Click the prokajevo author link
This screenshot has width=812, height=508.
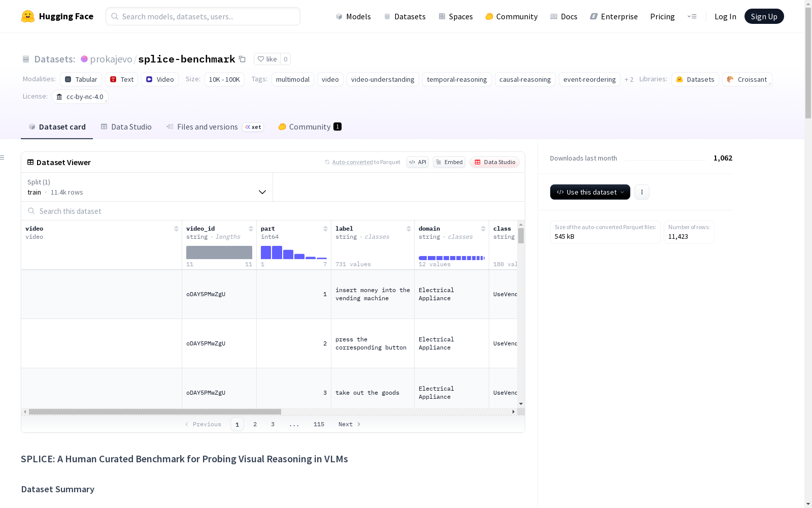(x=111, y=59)
